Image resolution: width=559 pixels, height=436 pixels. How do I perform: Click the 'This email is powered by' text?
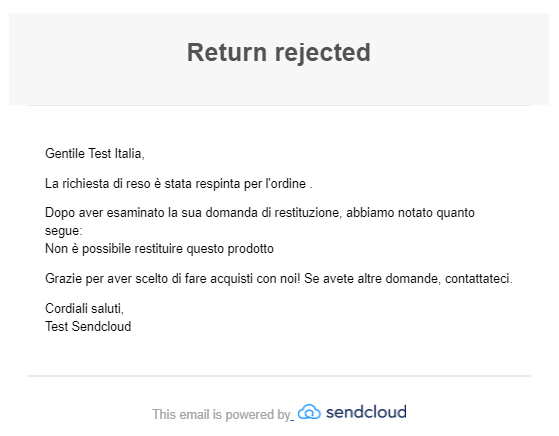click(x=221, y=415)
